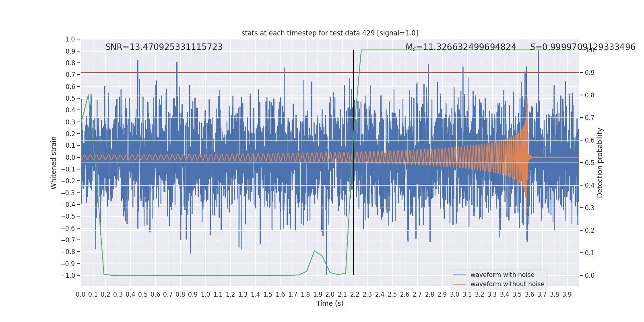This screenshot has width=644, height=322.
Task: Click the left y-axis tick label 0.0
Action: click(70, 157)
